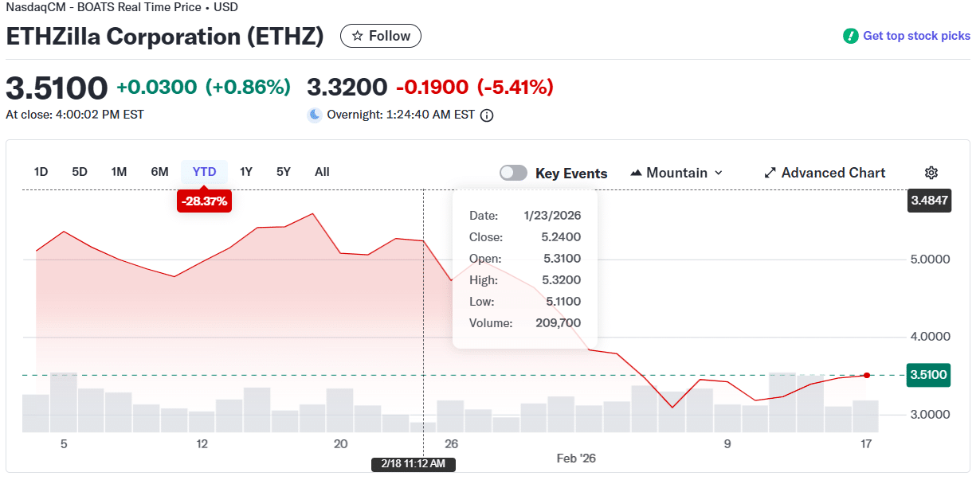Click the Advanced Chart expand arrows icon
This screenshot has height=480, width=980.
770,173
